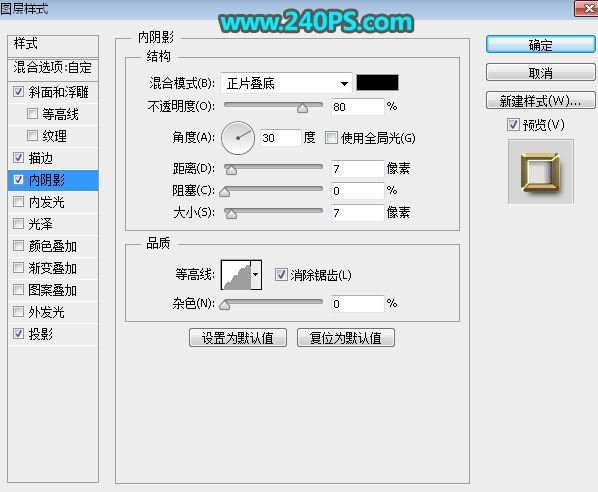Click the 取消 (Cancel) button

click(540, 72)
